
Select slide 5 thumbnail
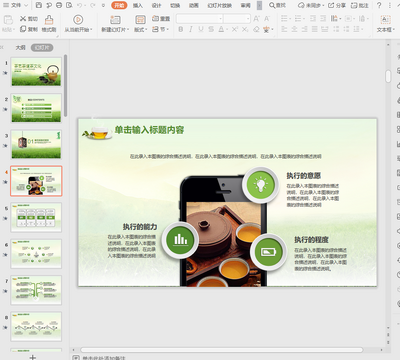tap(36, 217)
